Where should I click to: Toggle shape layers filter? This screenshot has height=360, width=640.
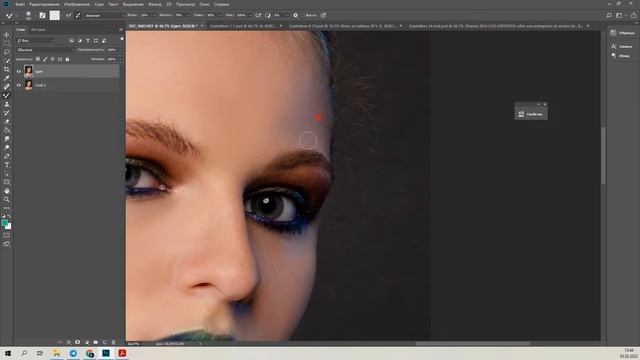pos(96,40)
